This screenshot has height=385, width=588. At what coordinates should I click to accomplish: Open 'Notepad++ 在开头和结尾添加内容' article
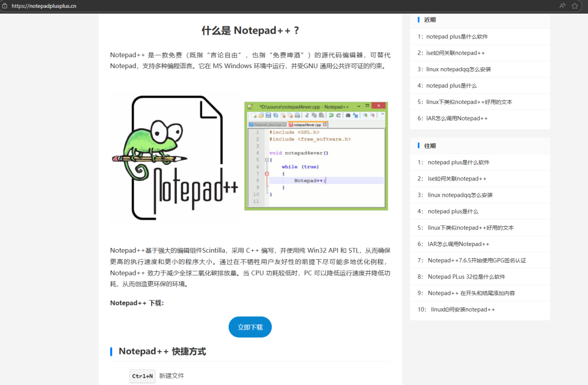tap(471, 293)
